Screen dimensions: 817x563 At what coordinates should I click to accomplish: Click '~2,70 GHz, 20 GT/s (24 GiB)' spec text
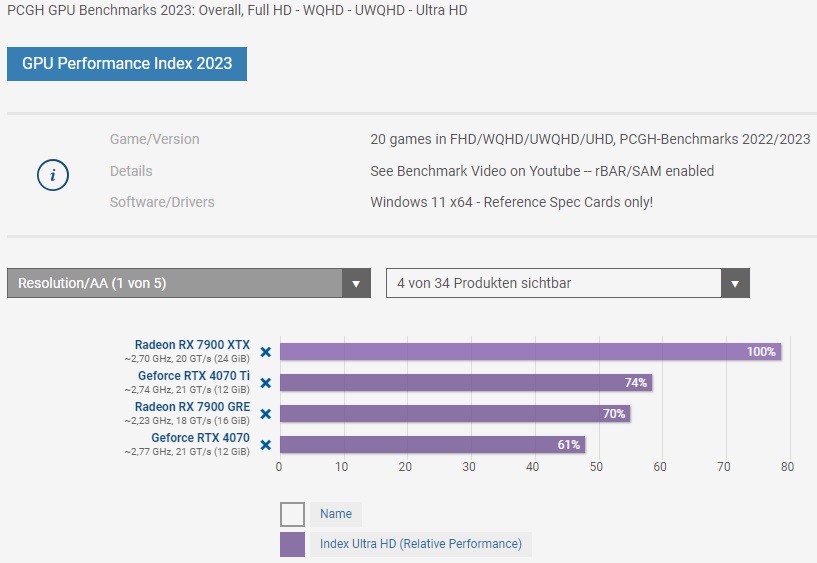click(x=187, y=359)
